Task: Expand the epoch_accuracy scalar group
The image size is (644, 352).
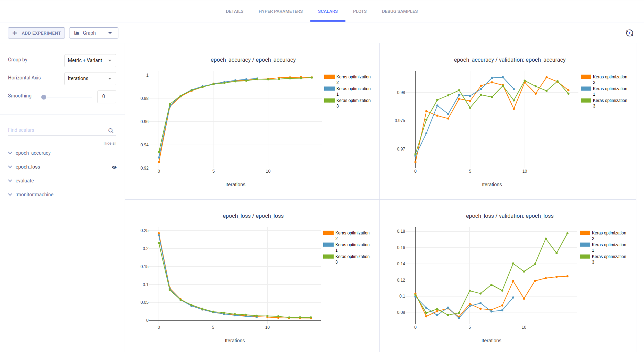Action: coord(10,153)
